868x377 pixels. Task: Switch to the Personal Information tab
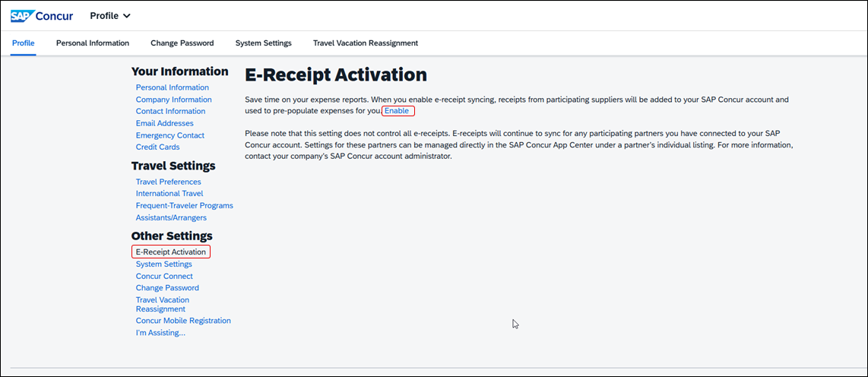[93, 43]
